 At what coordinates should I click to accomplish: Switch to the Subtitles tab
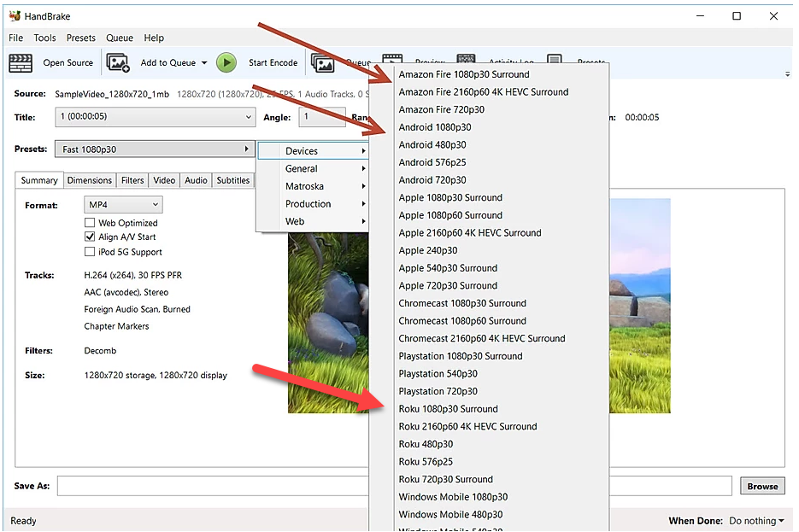point(233,180)
